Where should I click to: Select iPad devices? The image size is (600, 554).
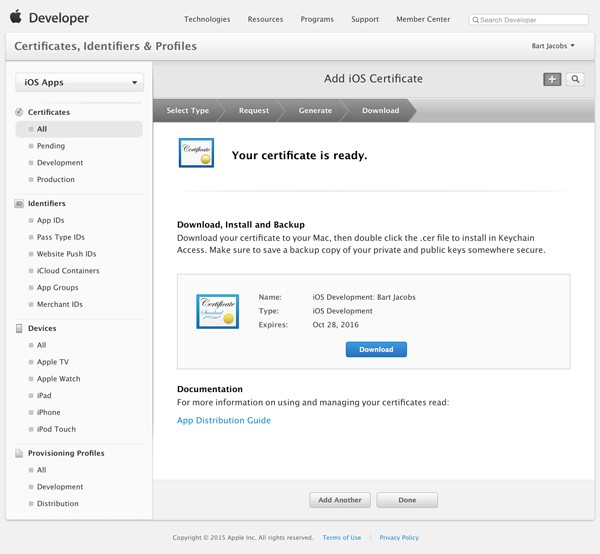[44, 396]
